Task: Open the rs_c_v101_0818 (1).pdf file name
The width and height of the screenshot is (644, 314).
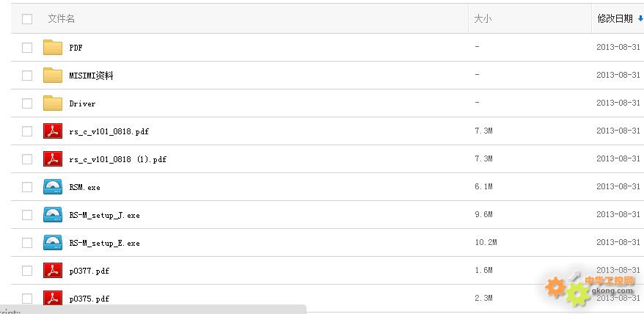Action: click(x=118, y=159)
